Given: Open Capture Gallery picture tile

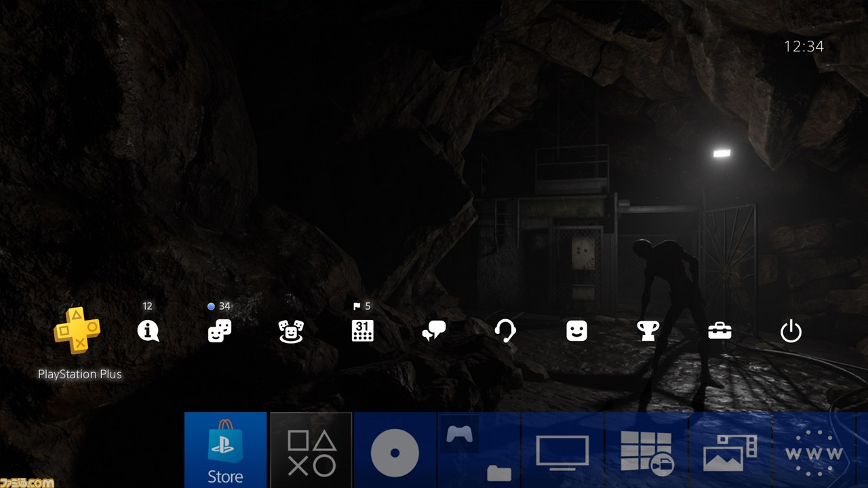Looking at the screenshot, I should [x=730, y=450].
